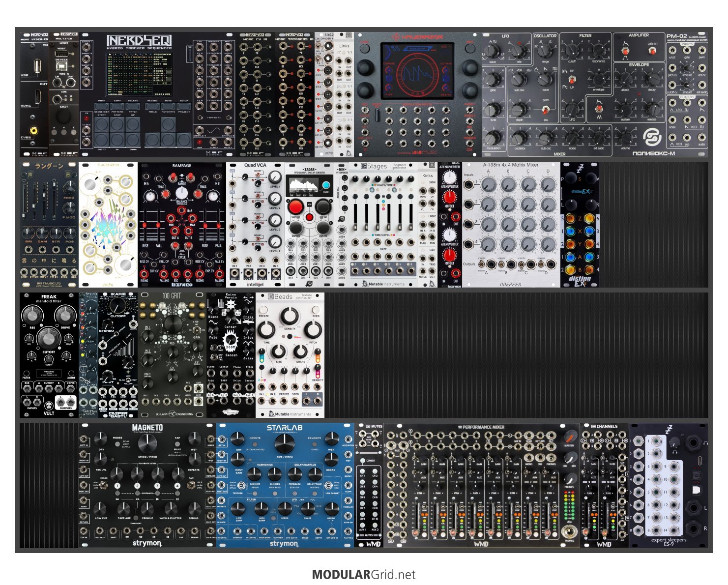Turn the top red ATENUVERTER knob on Befaco module

pyautogui.click(x=449, y=196)
